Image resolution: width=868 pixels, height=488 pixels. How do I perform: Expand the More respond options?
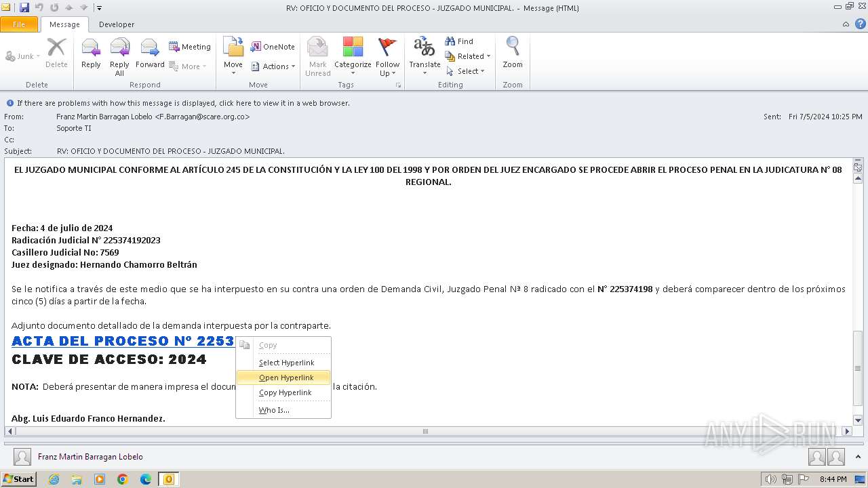coord(188,66)
